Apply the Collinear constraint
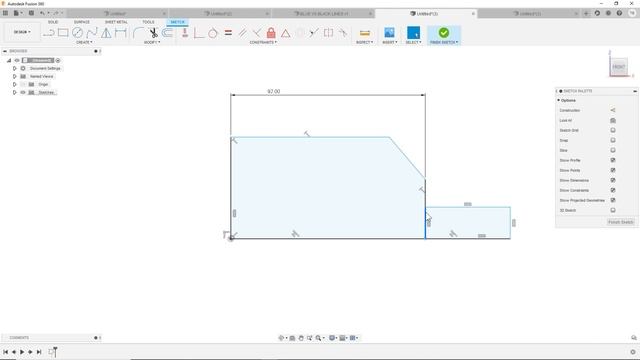Viewport: 640px width, 360px height. [x=313, y=33]
